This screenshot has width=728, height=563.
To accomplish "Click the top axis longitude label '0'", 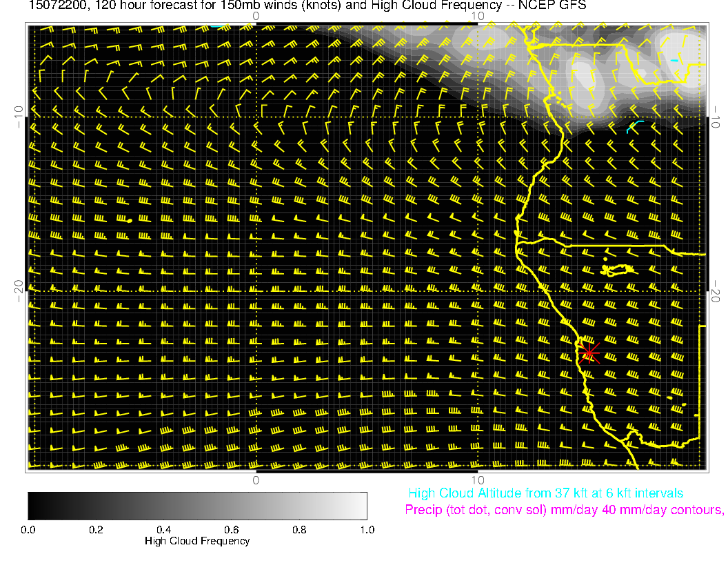I will [256, 17].
